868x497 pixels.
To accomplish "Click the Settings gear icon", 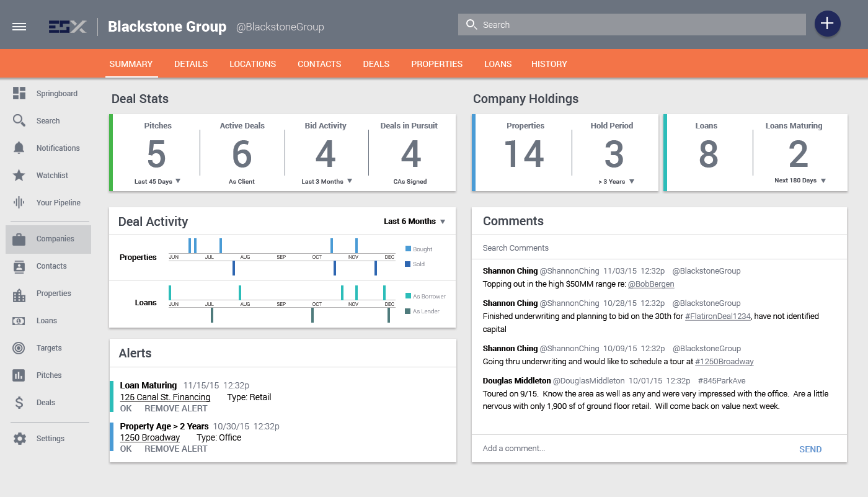I will pos(20,439).
